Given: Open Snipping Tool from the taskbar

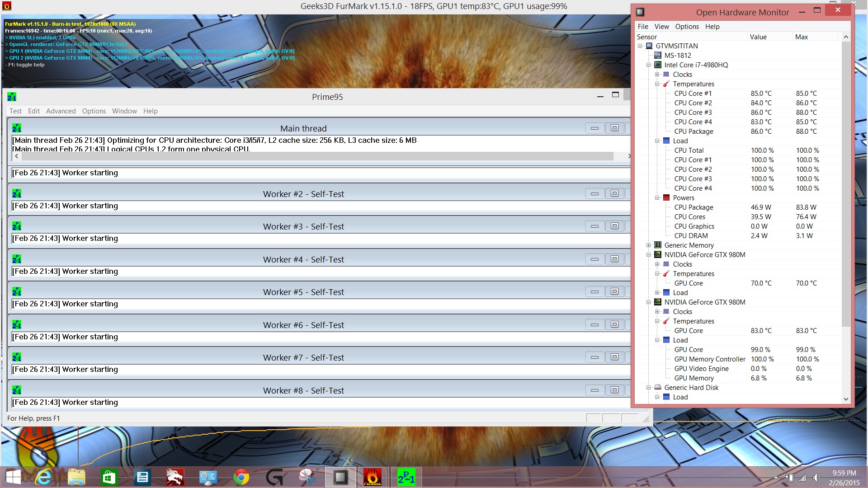Looking at the screenshot, I should point(307,477).
